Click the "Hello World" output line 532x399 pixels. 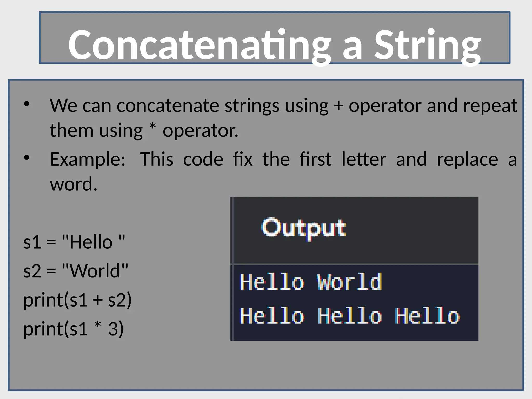(311, 282)
